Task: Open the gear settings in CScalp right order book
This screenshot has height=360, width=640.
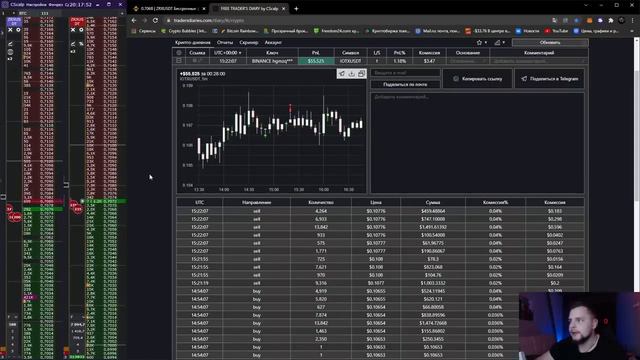Action: point(81,30)
